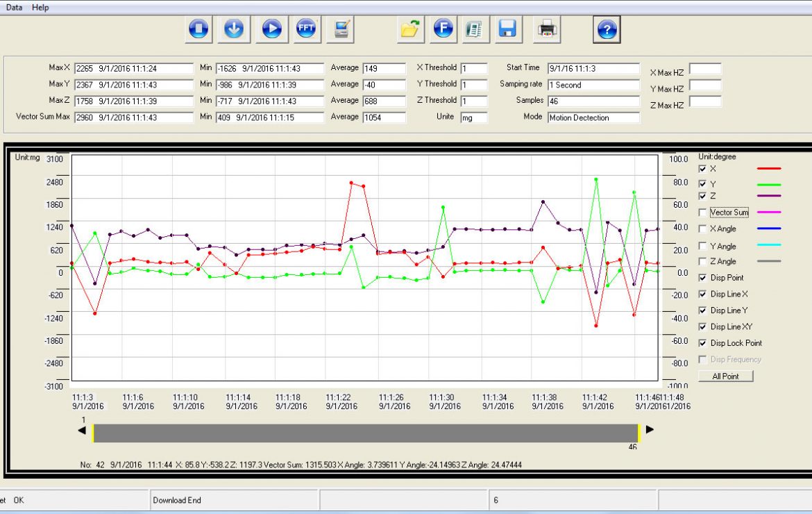Screen dimensions: 812x514
Task: Open the Data menu
Action: point(12,7)
